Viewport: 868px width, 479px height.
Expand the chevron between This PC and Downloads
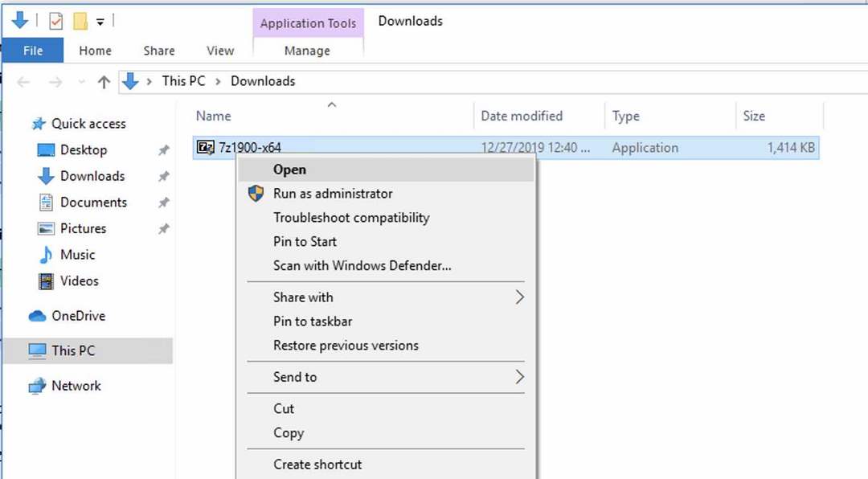click(x=218, y=81)
